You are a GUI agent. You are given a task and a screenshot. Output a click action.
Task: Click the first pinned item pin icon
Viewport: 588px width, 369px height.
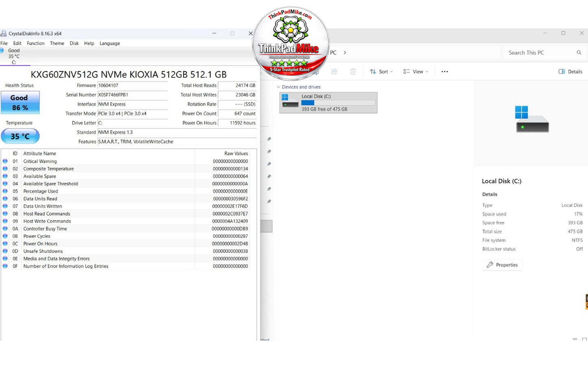point(269,139)
